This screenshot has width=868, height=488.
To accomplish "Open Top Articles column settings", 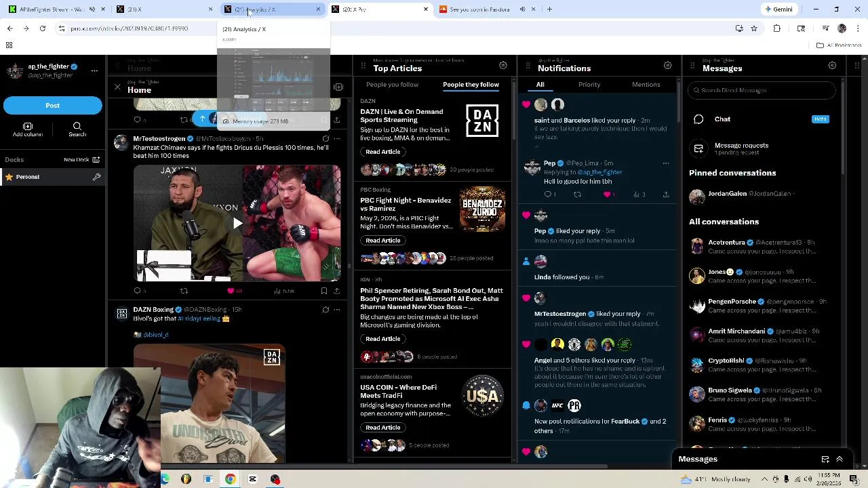I will pyautogui.click(x=503, y=66).
